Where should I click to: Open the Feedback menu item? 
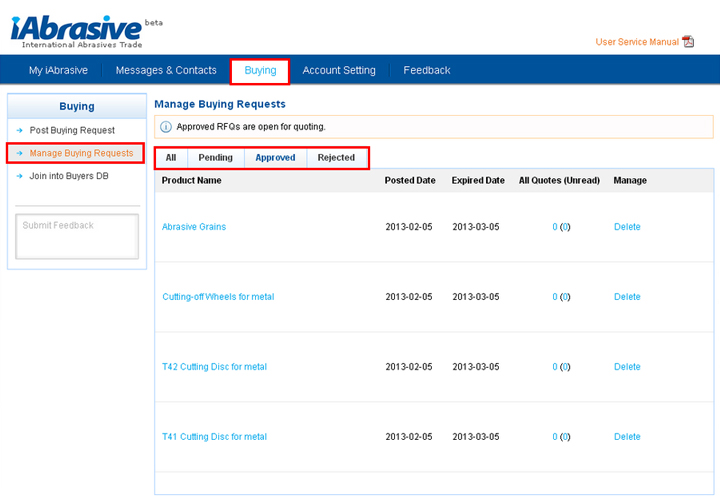pos(427,70)
